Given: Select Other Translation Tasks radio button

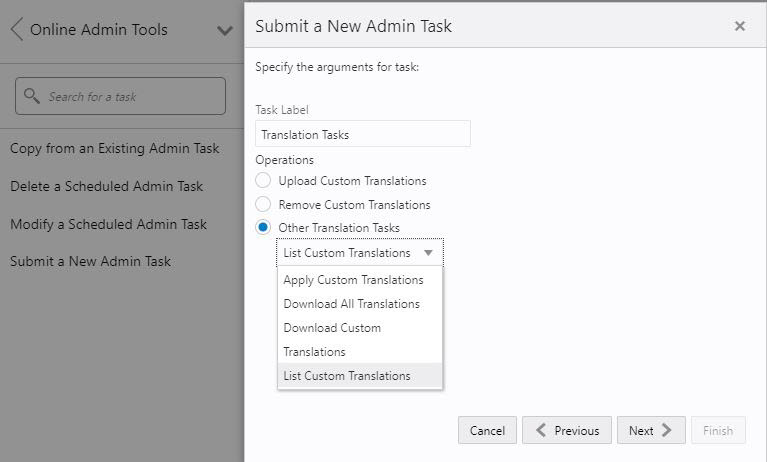Looking at the screenshot, I should pyautogui.click(x=263, y=228).
